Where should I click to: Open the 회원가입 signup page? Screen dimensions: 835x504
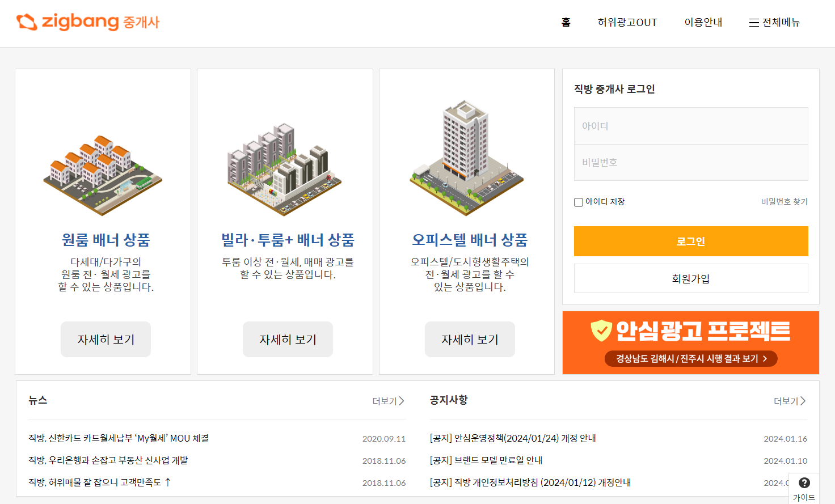(x=690, y=278)
